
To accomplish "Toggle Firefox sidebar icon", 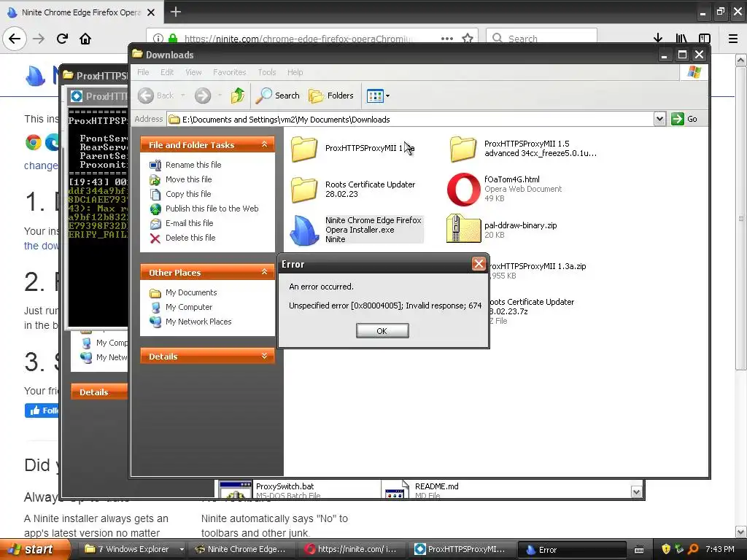I will (x=705, y=39).
